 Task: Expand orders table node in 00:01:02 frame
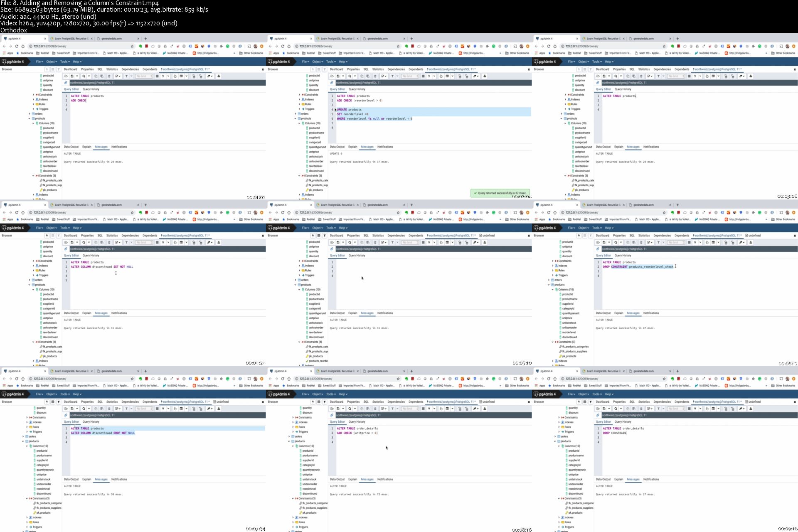tap(30, 114)
